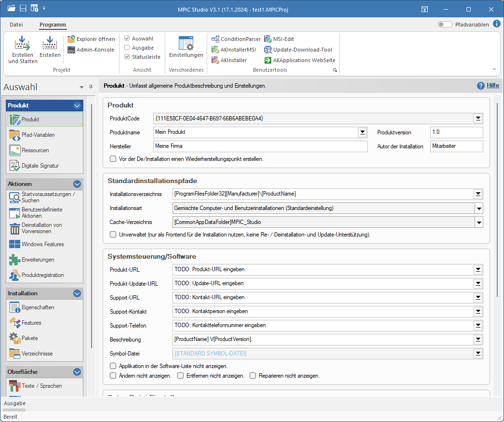Image resolution: width=504 pixels, height=422 pixels.
Task: Open the MSI-Edit tool
Action: tap(279, 39)
